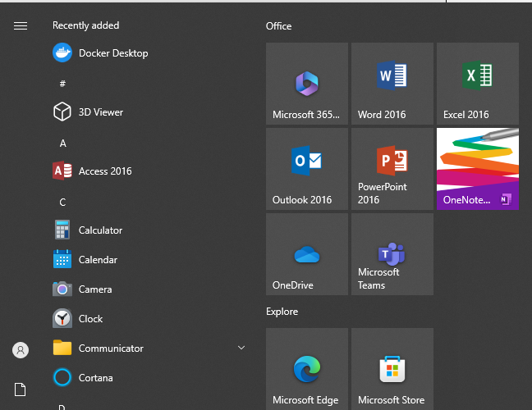Open the Clock app
Screen dimensions: 532x410
click(x=90, y=319)
